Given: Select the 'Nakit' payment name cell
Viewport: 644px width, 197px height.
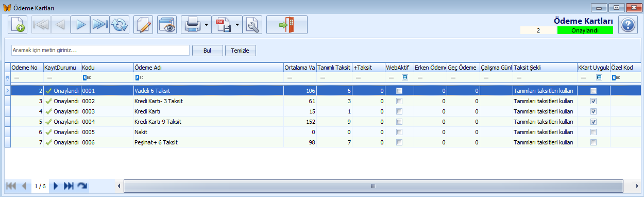Looking at the screenshot, I should [x=208, y=132].
